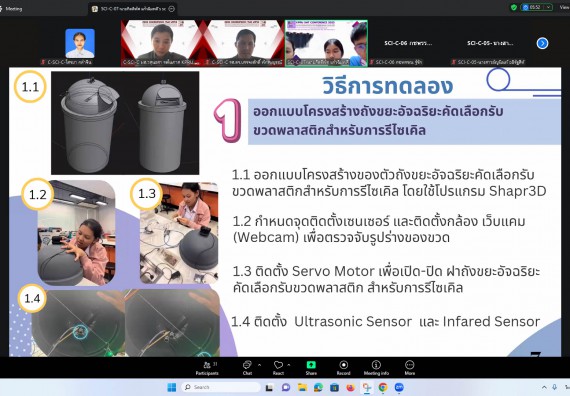This screenshot has width=570, height=396.
Task: Show hidden system tray icons
Action: click(544, 388)
